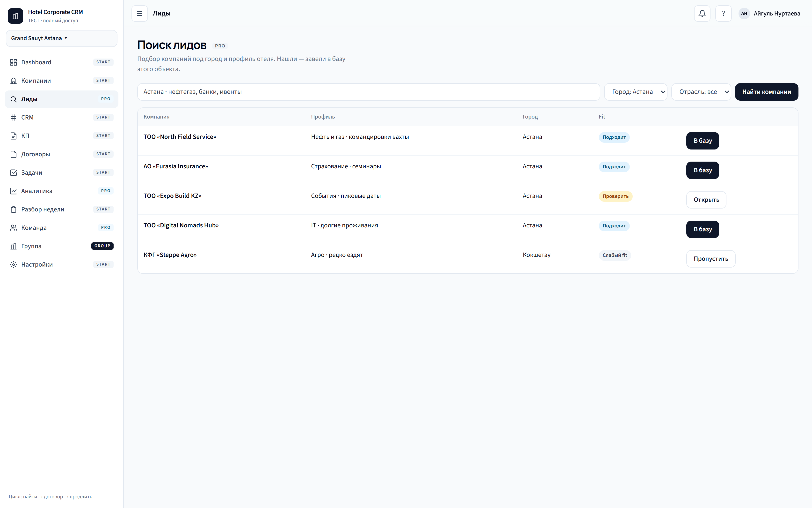Click the Найти компании button
This screenshot has width=812, height=508.
766,92
